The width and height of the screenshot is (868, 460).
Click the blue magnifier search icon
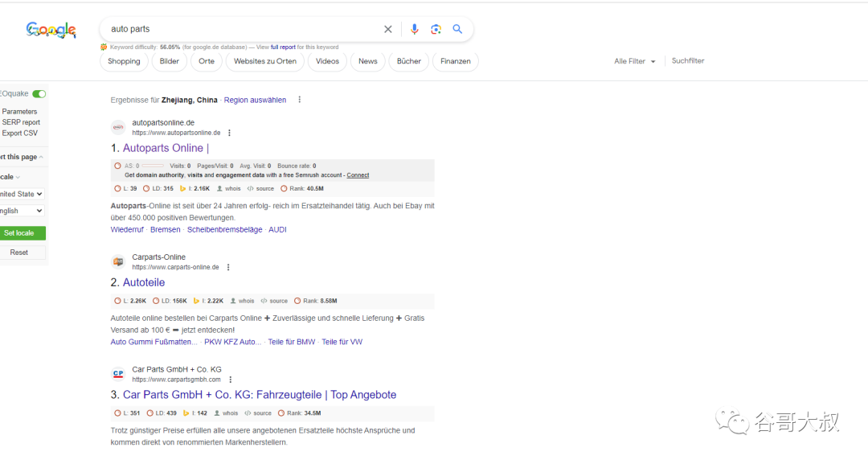click(x=457, y=29)
